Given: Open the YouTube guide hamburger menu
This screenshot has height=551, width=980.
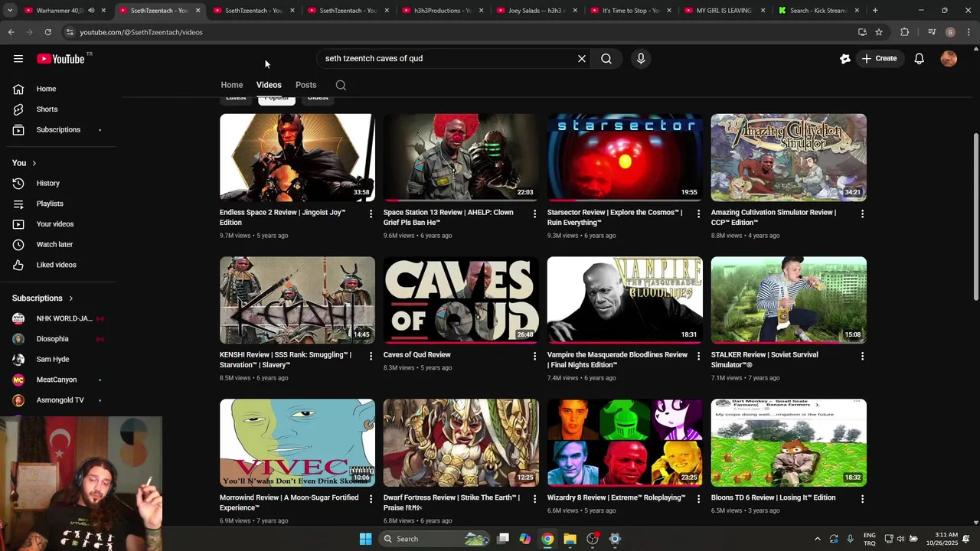Looking at the screenshot, I should pyautogui.click(x=18, y=59).
